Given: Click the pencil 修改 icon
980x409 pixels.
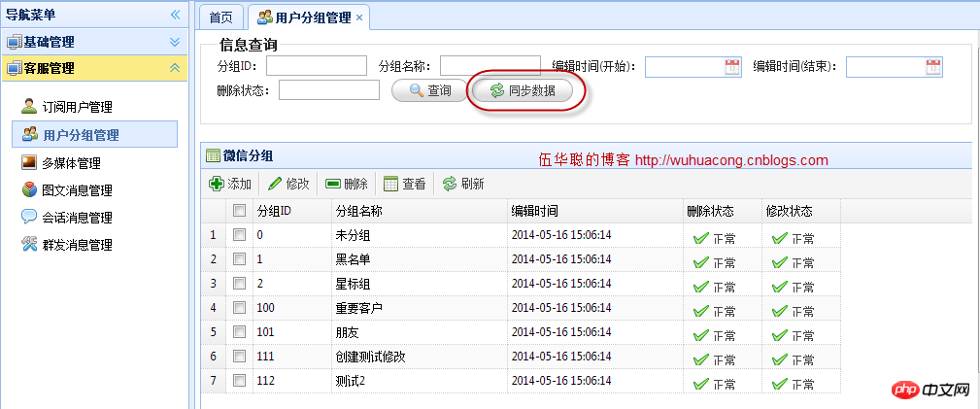Looking at the screenshot, I should pos(275,184).
